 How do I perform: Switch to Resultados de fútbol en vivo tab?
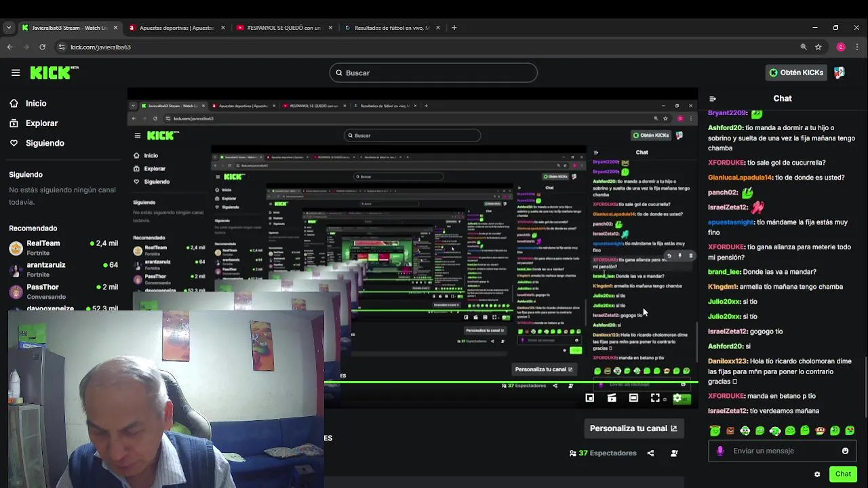[x=392, y=28]
